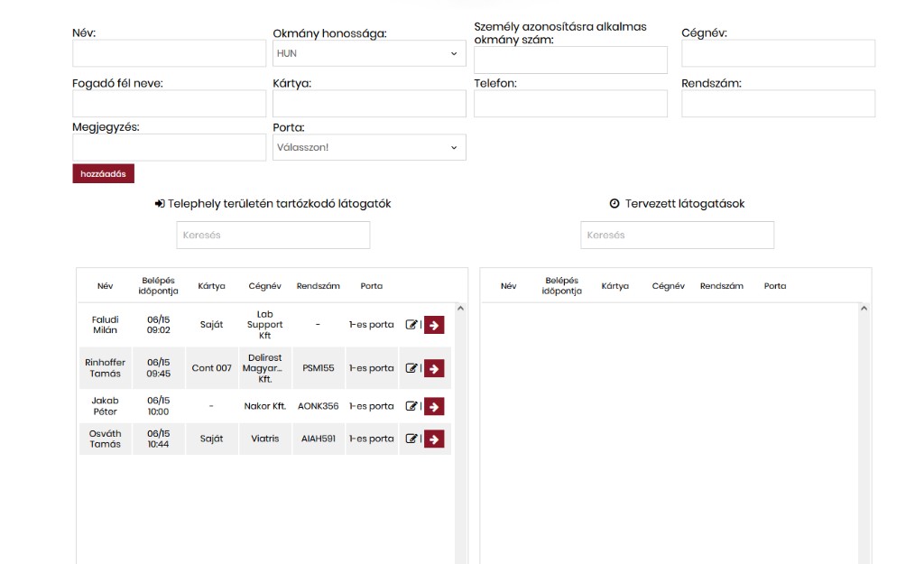Check out visitor Faludi Milán with arrow
Viewport: 924px width, 564px height.
click(x=434, y=325)
